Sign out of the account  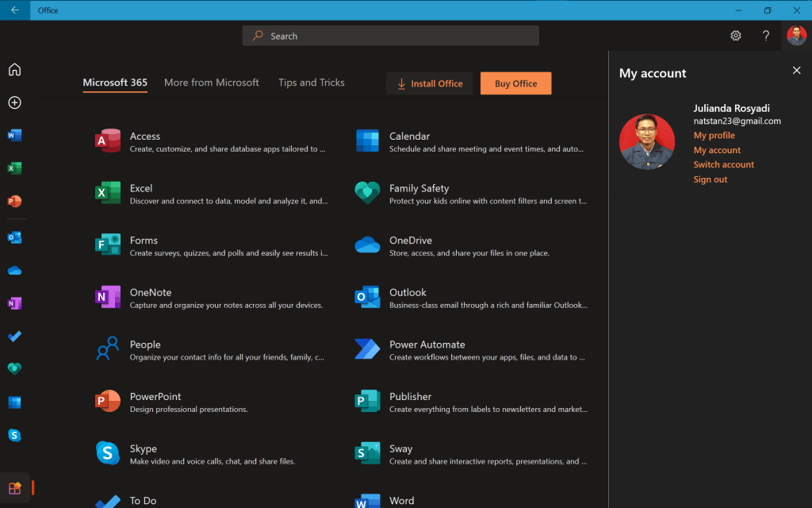pos(710,179)
